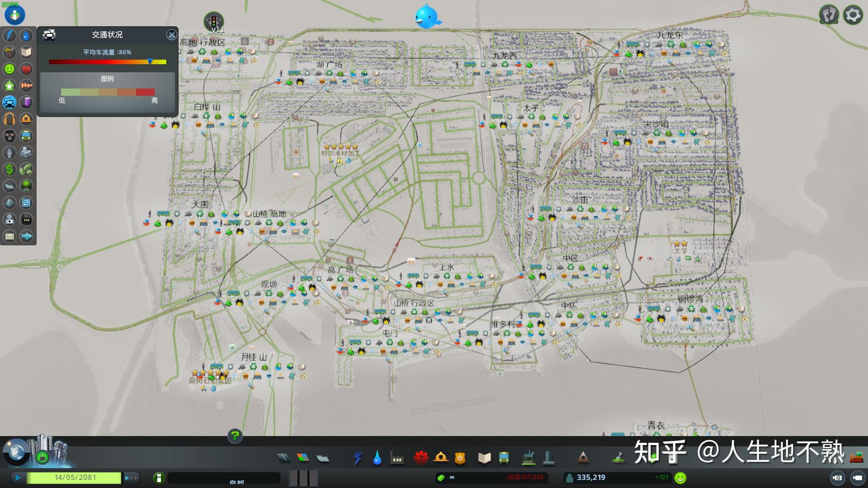
Task: Show the Noise pollution info view
Action: point(9,119)
